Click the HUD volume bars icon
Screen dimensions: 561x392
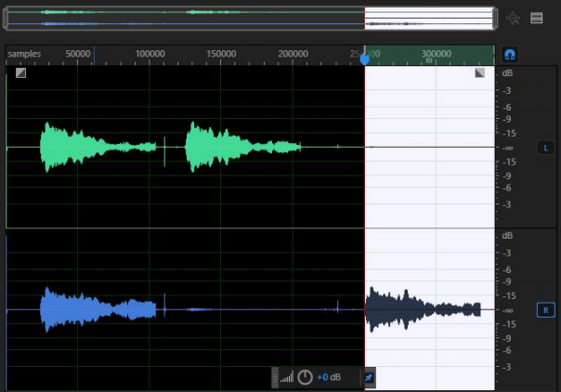(x=287, y=377)
